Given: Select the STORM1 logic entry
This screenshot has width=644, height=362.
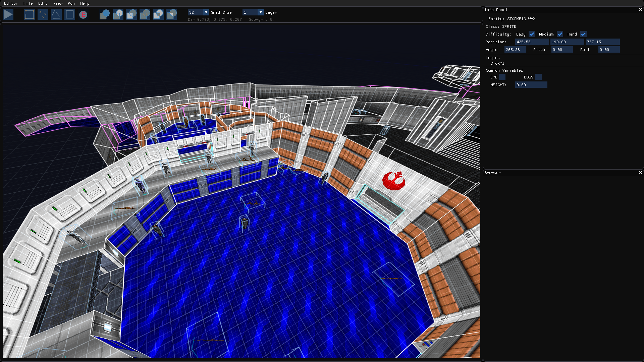Looking at the screenshot, I should [x=497, y=63].
